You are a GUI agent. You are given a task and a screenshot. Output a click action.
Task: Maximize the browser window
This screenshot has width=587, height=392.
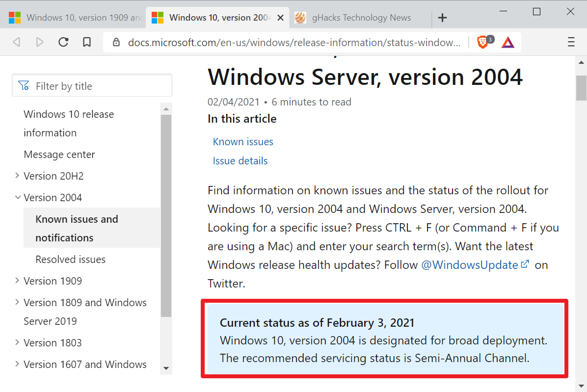(x=536, y=12)
